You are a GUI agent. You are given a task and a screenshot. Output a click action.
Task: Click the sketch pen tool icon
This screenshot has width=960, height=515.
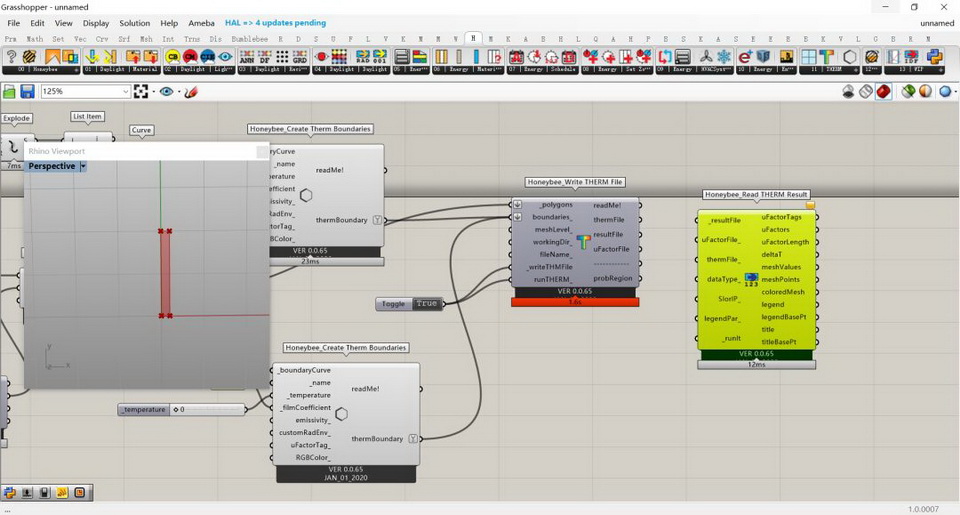tap(190, 91)
